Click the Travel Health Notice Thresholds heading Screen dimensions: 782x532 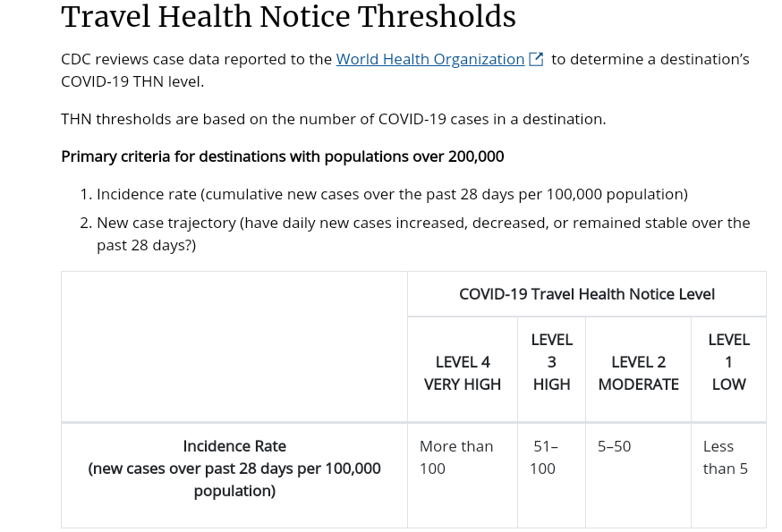(x=288, y=17)
